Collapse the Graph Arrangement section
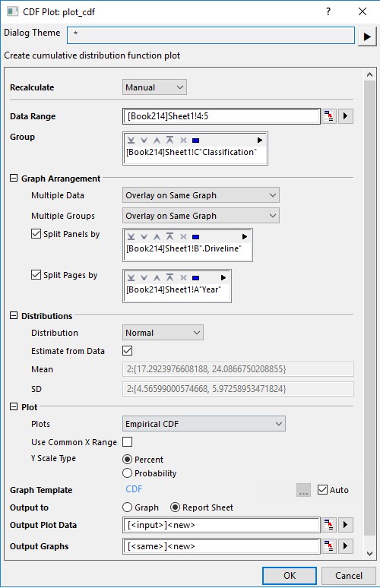 14,178
